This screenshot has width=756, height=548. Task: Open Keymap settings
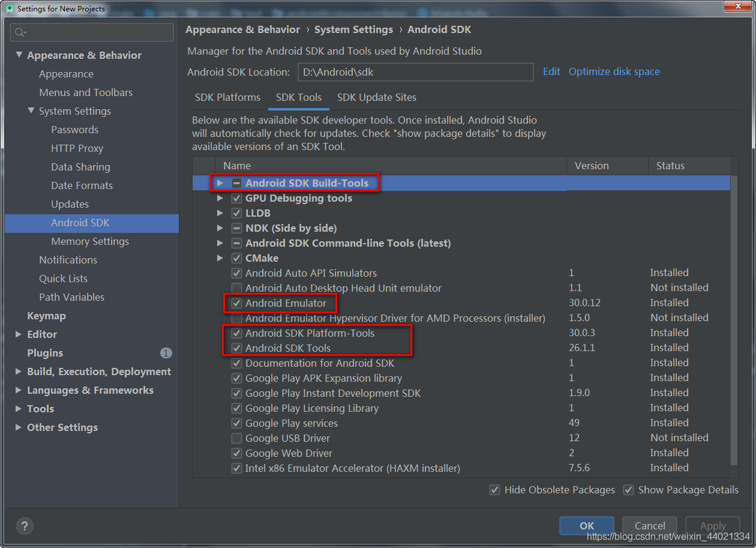pos(46,316)
